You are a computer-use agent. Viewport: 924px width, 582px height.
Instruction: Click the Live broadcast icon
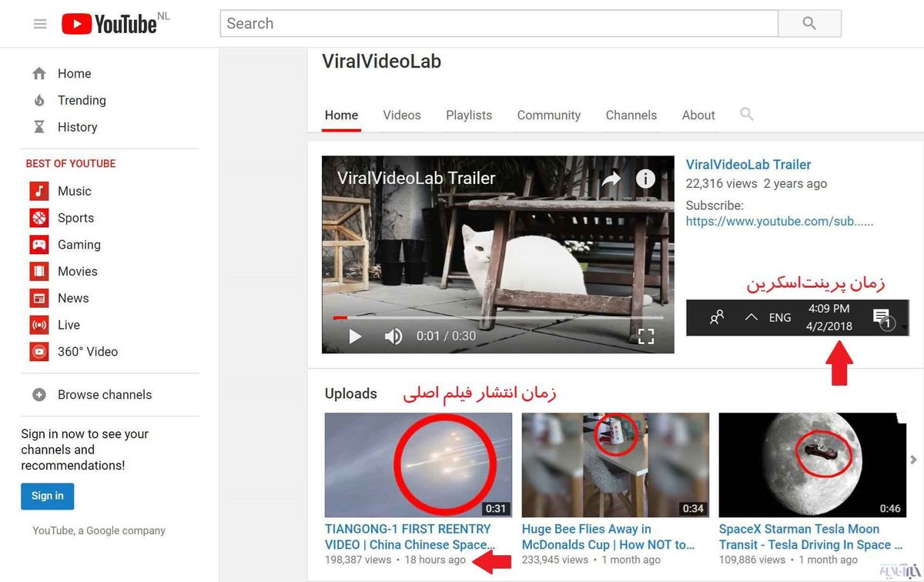39,325
